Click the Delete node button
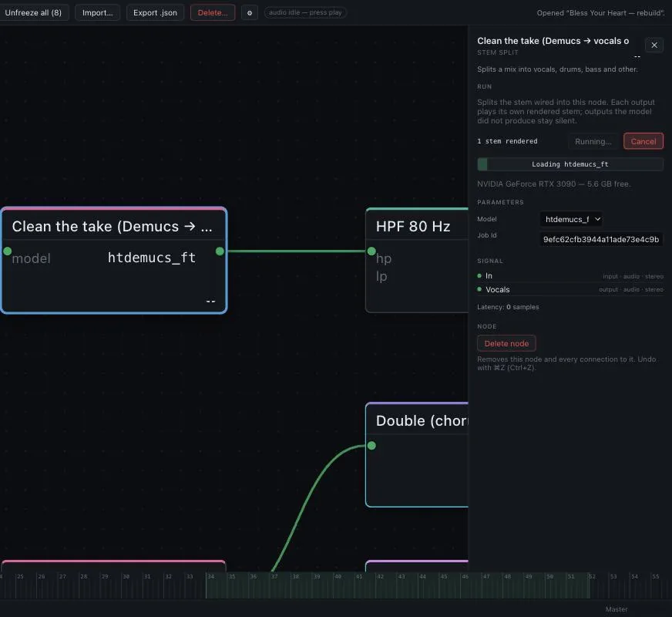Image resolution: width=672 pixels, height=617 pixels. tap(506, 343)
